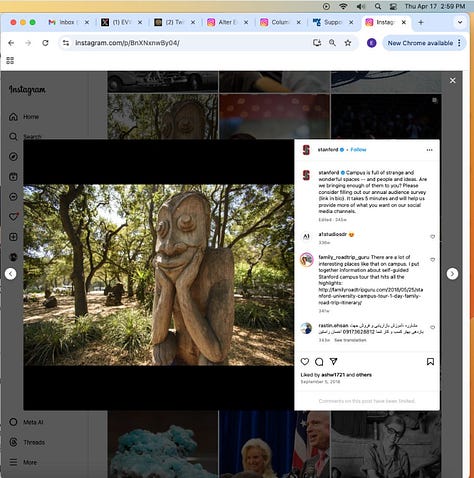Follow the stanford account

coord(358,150)
